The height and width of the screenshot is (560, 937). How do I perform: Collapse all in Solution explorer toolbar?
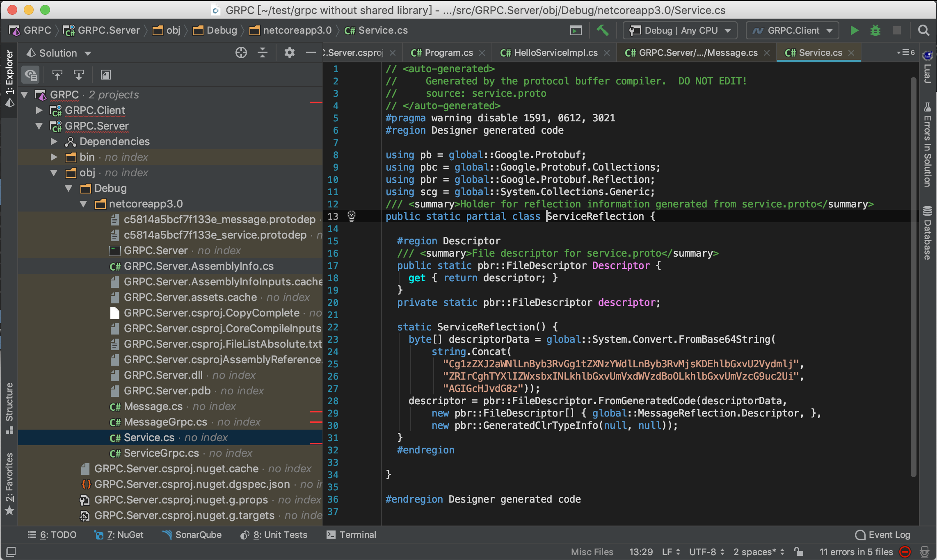coord(263,53)
